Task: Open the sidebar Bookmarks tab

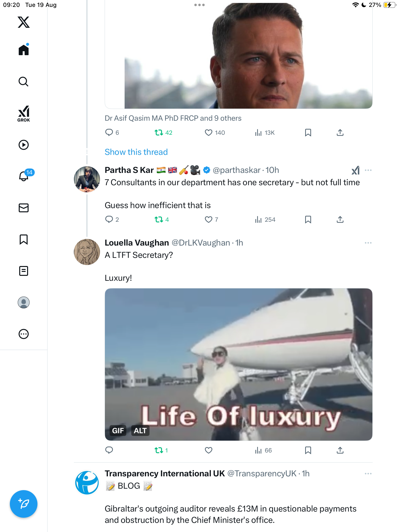Action: tap(24, 239)
